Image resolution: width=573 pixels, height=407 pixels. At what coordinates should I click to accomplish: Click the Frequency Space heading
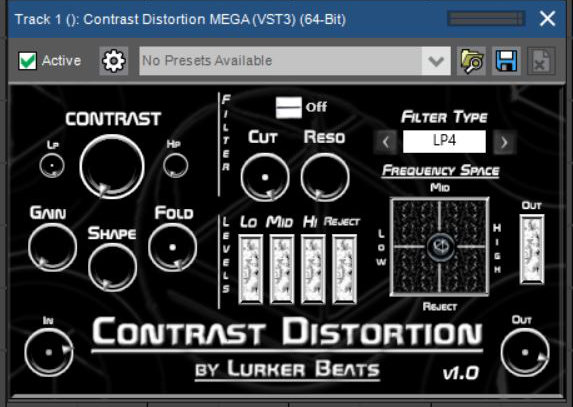tap(440, 170)
